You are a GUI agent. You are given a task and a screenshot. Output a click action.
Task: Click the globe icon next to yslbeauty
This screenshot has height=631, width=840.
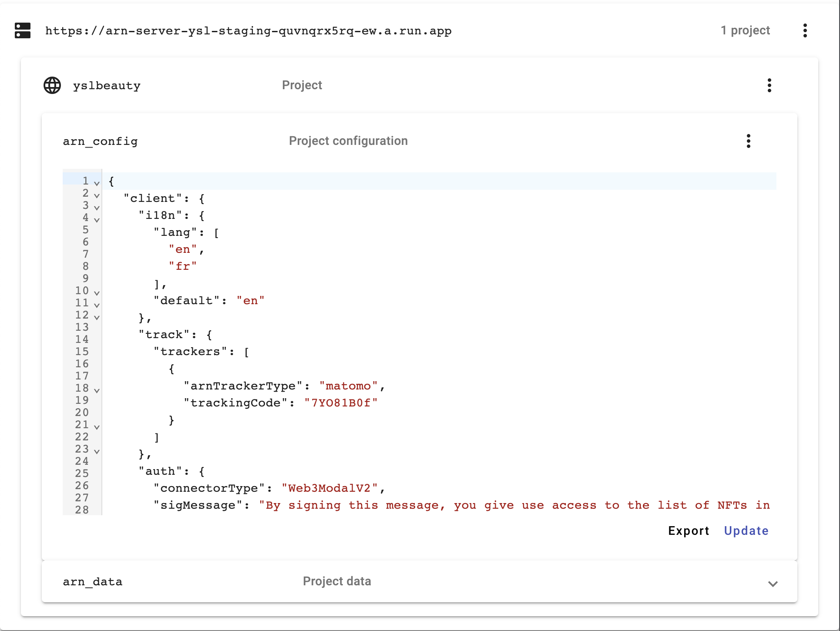tap(52, 85)
